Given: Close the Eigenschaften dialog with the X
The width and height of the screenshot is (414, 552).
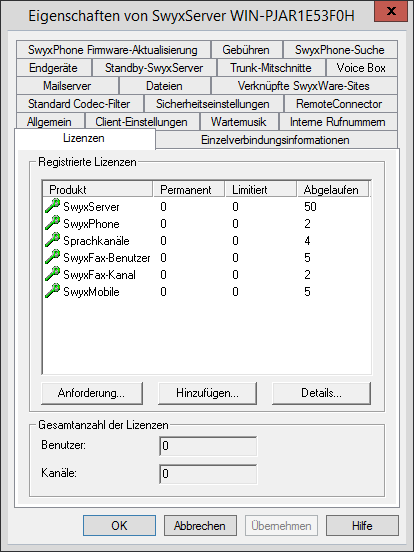Looking at the screenshot, I should [391, 12].
